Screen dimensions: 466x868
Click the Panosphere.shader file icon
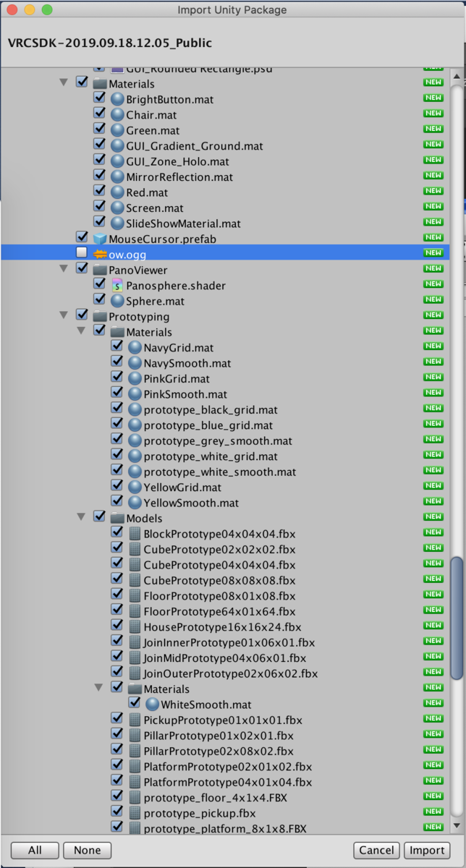pos(117,285)
